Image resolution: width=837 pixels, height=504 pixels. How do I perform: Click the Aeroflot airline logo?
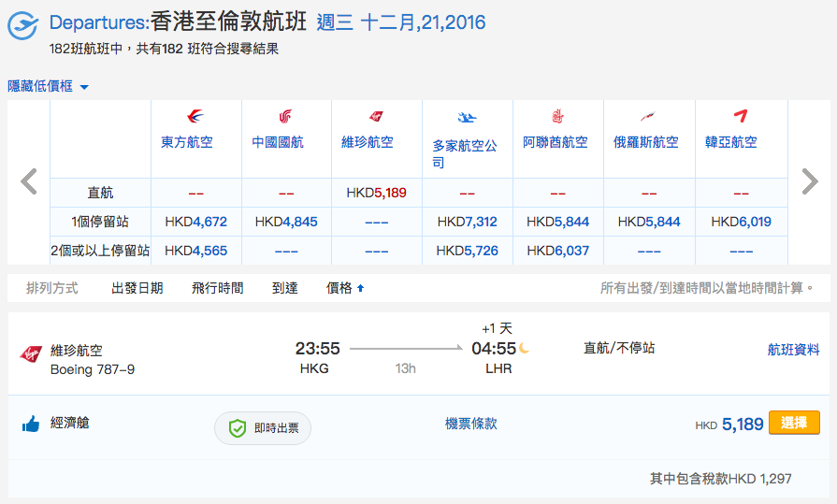coord(649,116)
